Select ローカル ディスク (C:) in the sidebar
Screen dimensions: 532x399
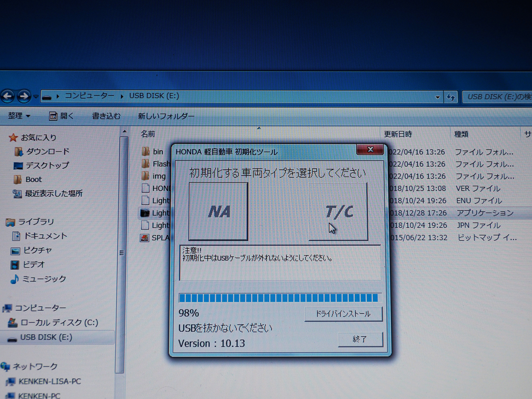tap(53, 322)
